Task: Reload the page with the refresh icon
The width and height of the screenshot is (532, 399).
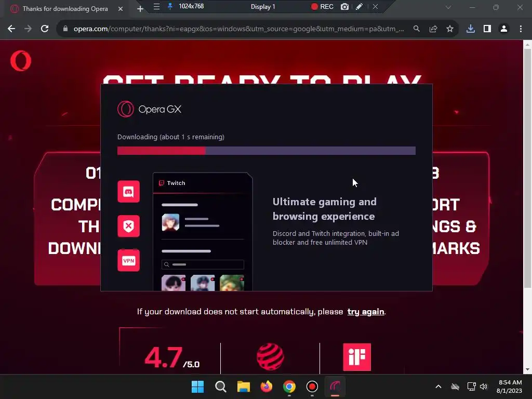Action: (x=45, y=29)
